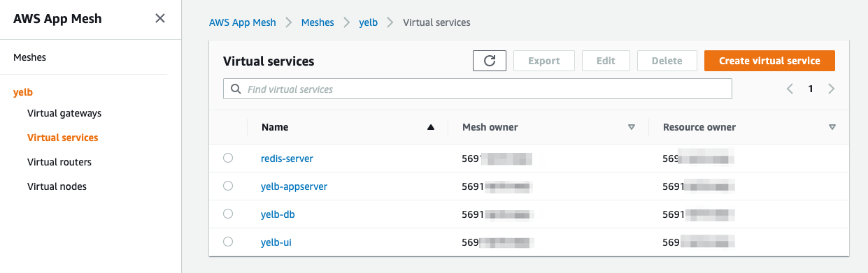The height and width of the screenshot is (273, 868).
Task: Go to previous page of results
Action: (790, 89)
